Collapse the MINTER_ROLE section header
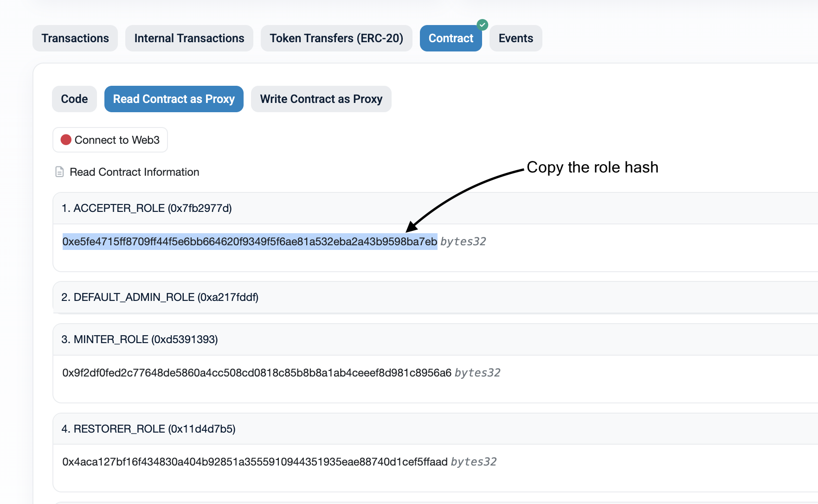This screenshot has width=818, height=504. point(435,339)
